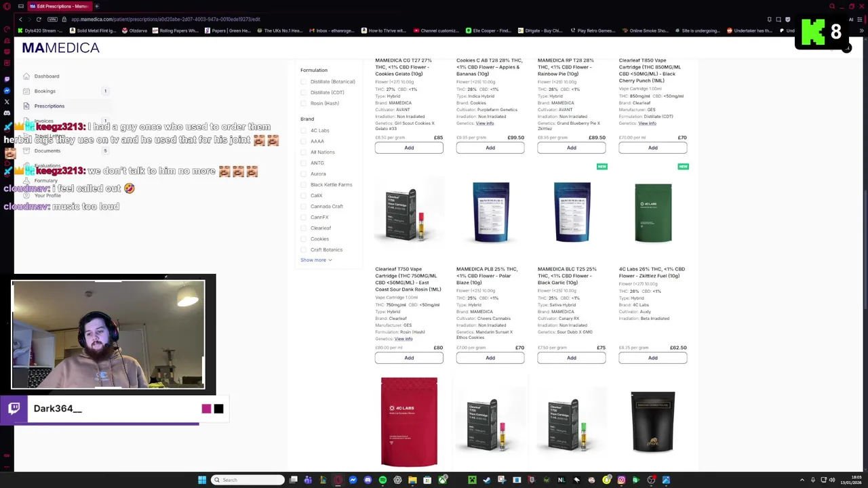The width and height of the screenshot is (868, 488).
Task: Open Minecraft from the taskbar
Action: coord(472,480)
